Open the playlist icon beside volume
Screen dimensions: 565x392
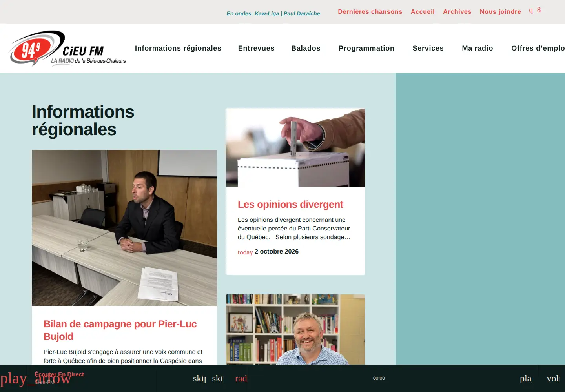526,378
